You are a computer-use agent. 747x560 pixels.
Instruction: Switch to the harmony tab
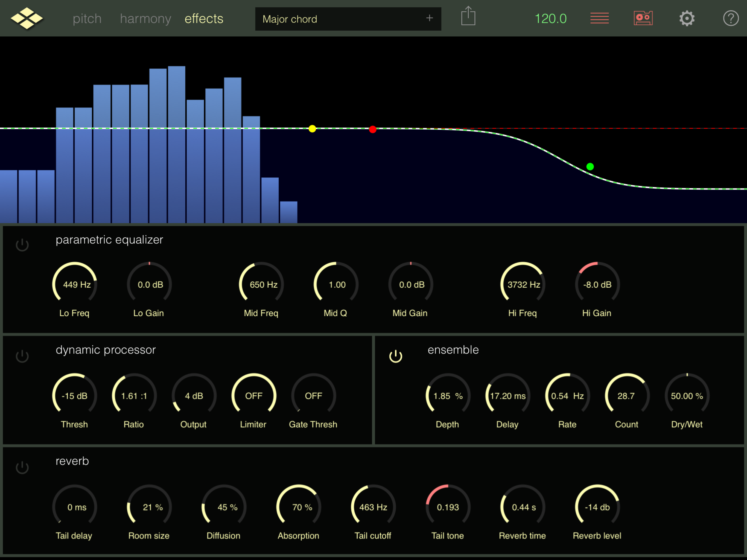[145, 19]
